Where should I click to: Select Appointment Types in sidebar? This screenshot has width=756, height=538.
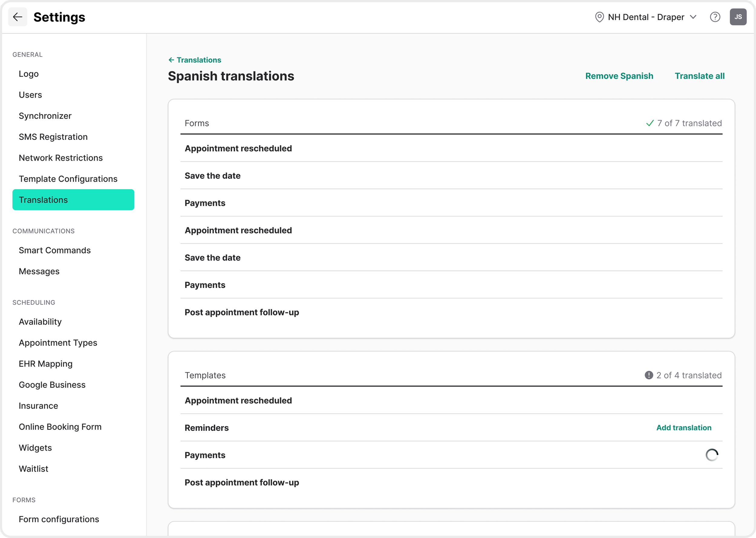pyautogui.click(x=73, y=343)
